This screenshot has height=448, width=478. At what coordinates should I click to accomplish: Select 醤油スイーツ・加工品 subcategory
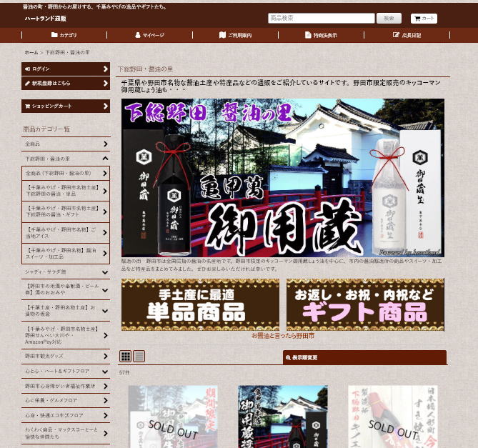point(66,253)
